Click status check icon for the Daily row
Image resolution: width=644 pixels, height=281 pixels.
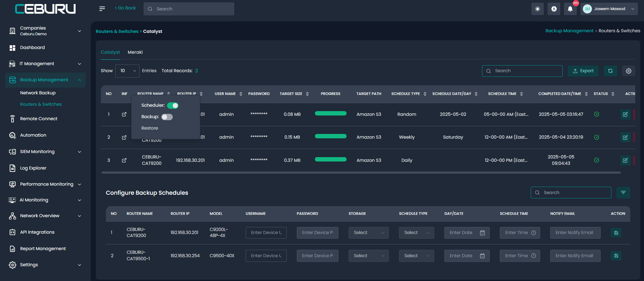pos(597,160)
